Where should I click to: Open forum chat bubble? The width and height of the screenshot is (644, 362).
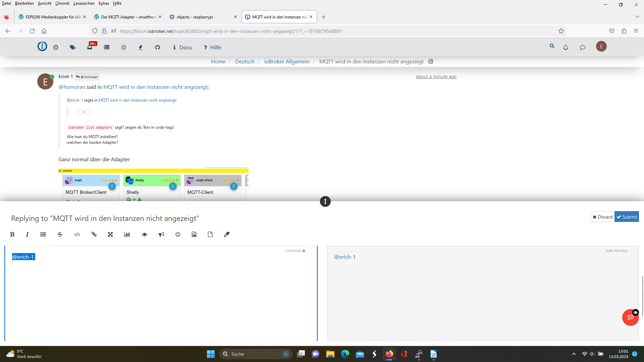point(583,48)
